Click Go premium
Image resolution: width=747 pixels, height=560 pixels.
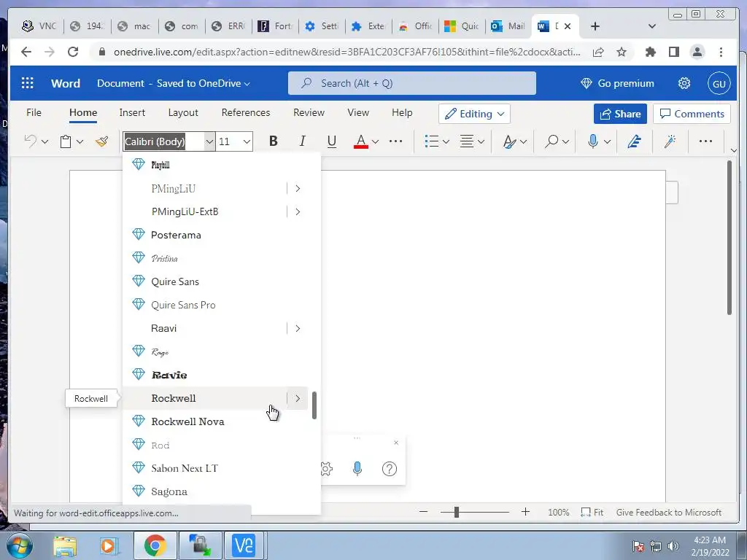[617, 83]
